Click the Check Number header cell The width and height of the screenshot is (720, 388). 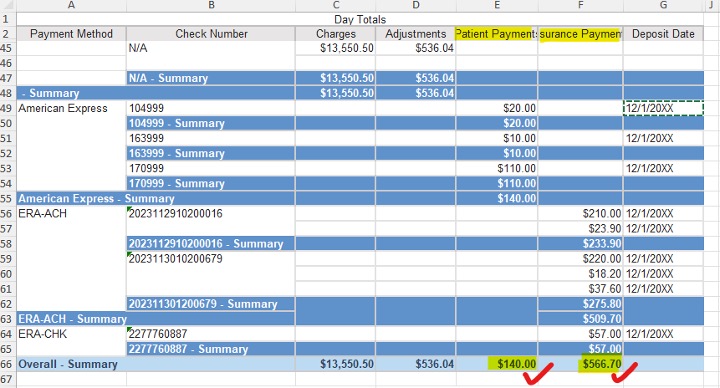211,34
